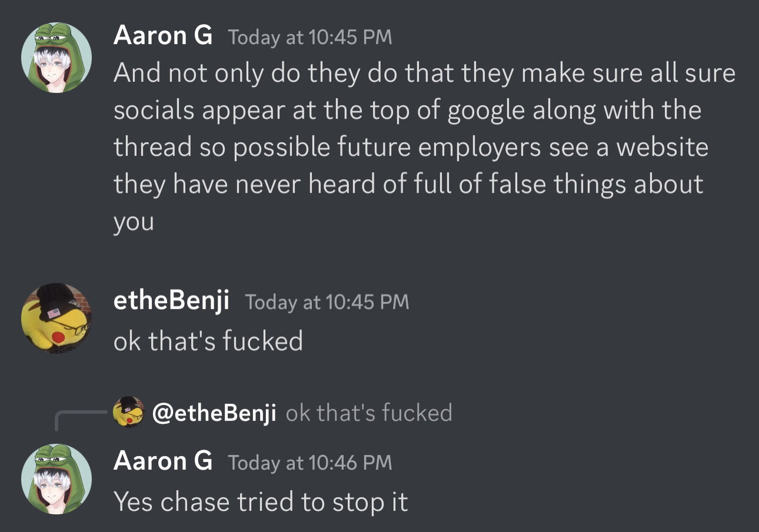
Task: Click the small Pikachu avatar in the reply preview
Action: (x=128, y=412)
